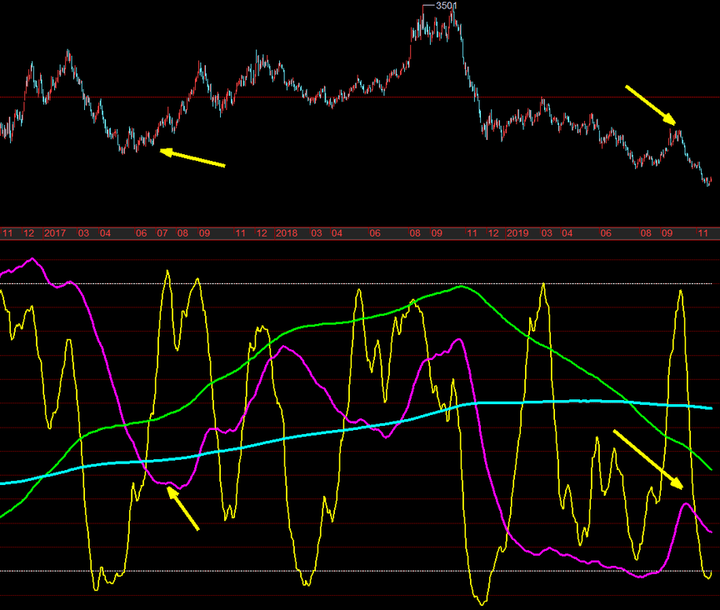Viewport: 720px width, 610px height.
Task: Click the 3501 peak price label
Action: tap(446, 6)
